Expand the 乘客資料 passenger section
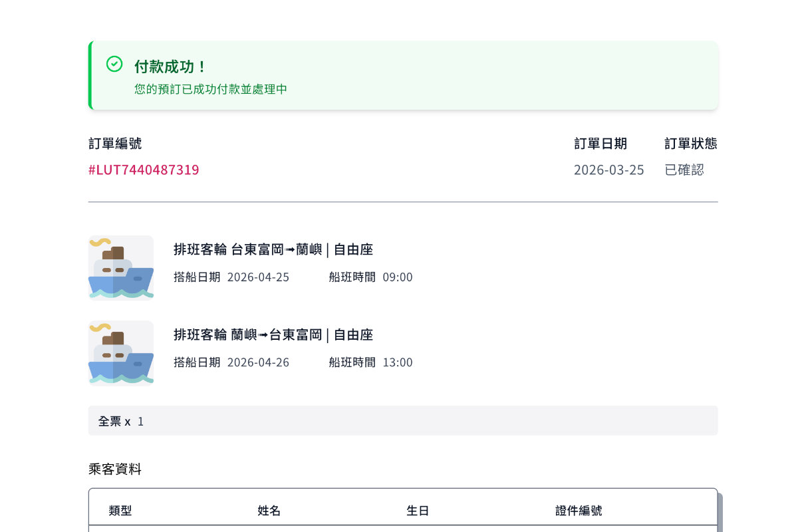 click(115, 469)
